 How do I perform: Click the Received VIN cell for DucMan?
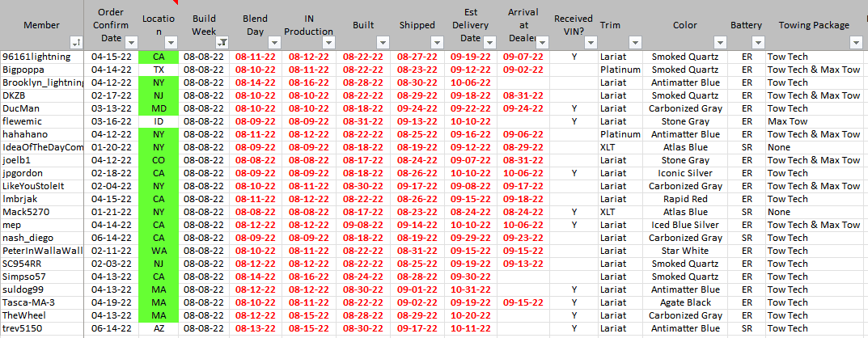click(x=574, y=108)
